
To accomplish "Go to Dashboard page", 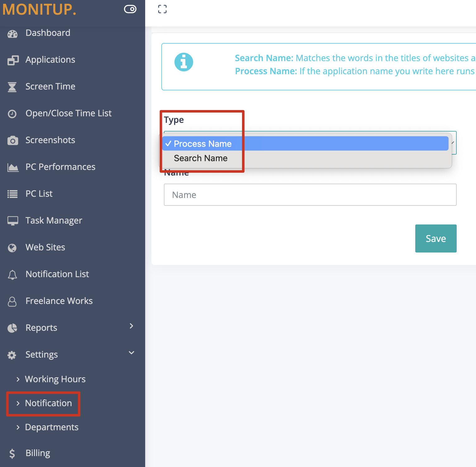I will click(x=48, y=33).
